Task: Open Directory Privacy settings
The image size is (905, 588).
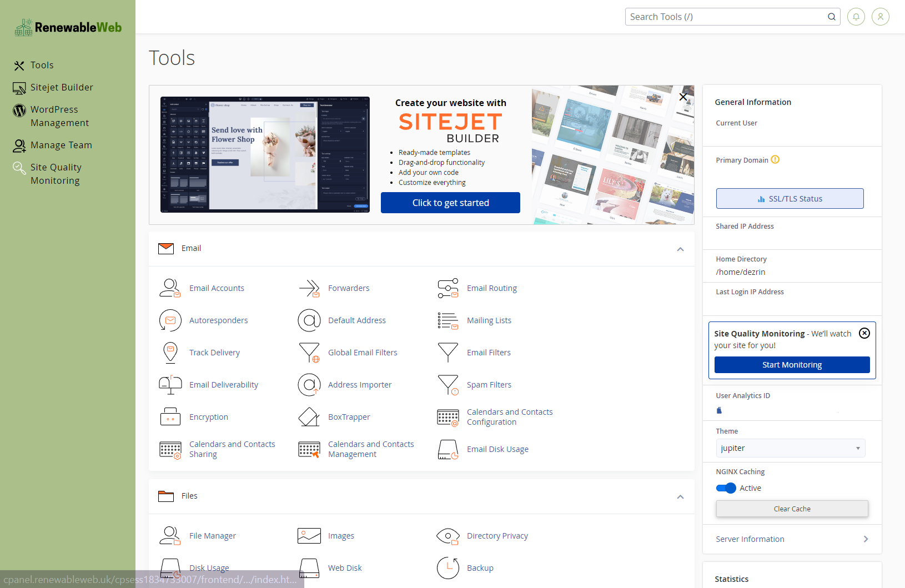Action: click(x=497, y=535)
